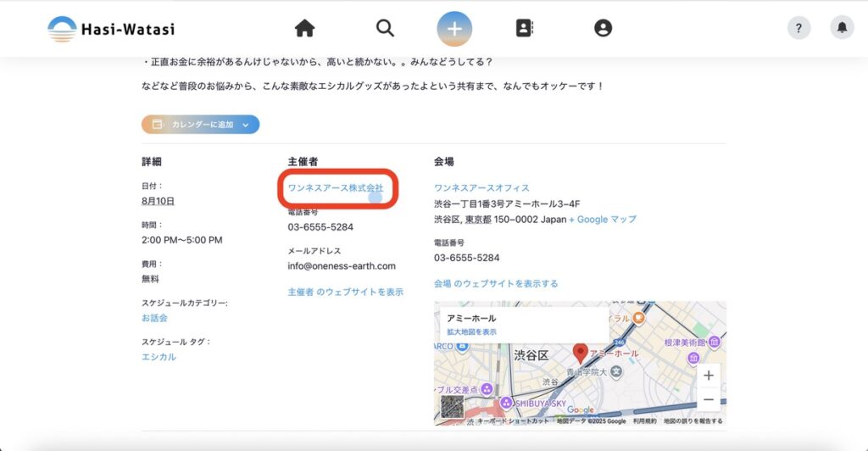Viewport: 868px width, 451px height.
Task: Open the user profile icon
Action: coord(603,29)
